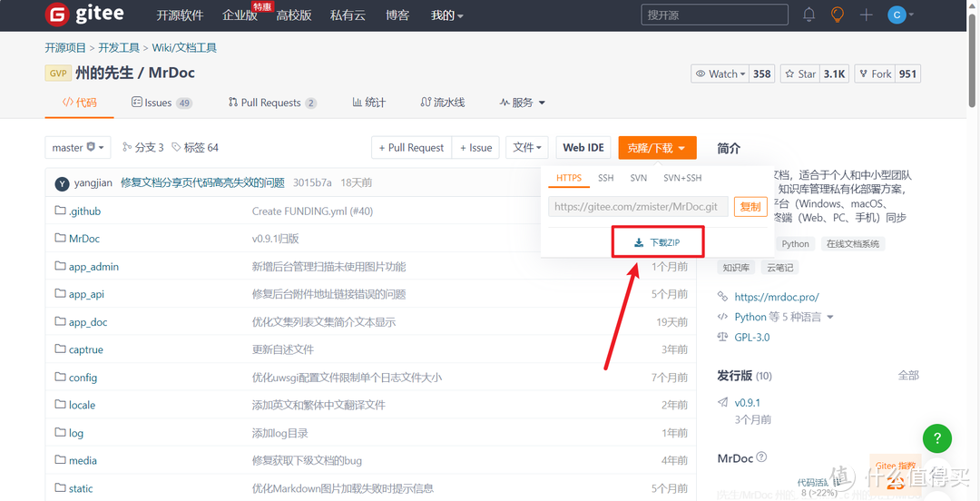Open 高校版 in top navigation
The height and width of the screenshot is (501, 980).
coord(294,15)
